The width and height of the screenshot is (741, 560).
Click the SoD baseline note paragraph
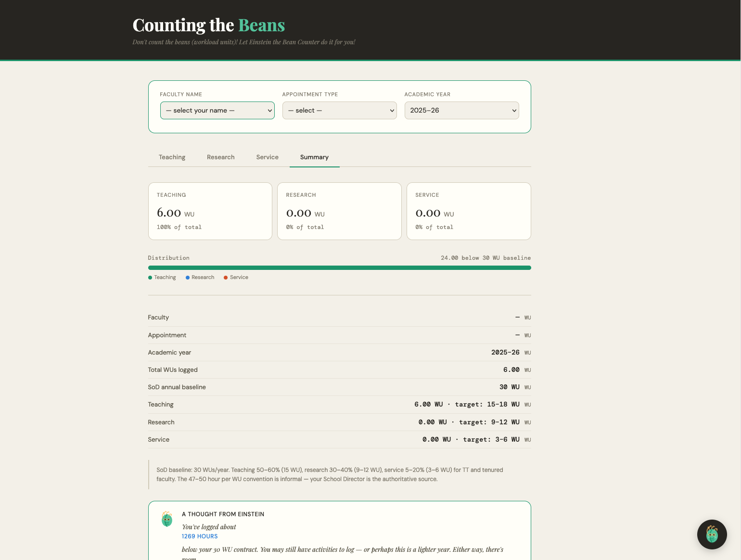tap(330, 474)
